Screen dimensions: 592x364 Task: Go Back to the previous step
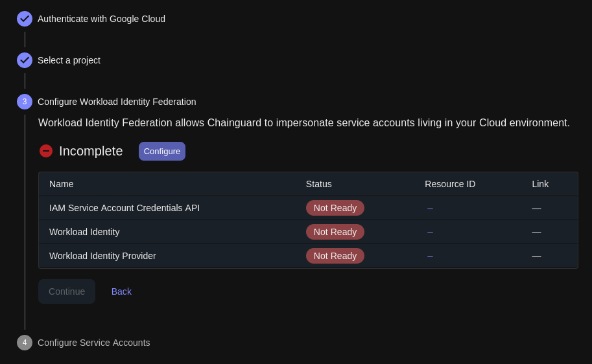[x=121, y=291]
